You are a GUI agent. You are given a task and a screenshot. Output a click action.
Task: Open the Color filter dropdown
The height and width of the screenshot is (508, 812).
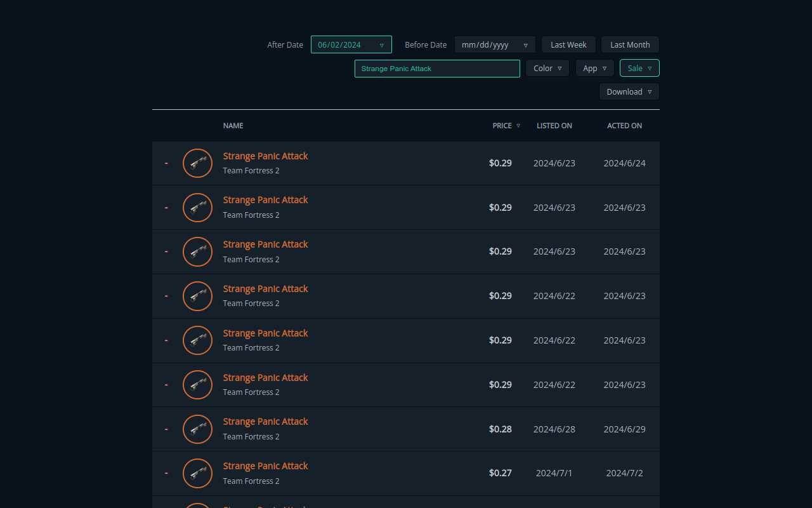[x=547, y=68]
